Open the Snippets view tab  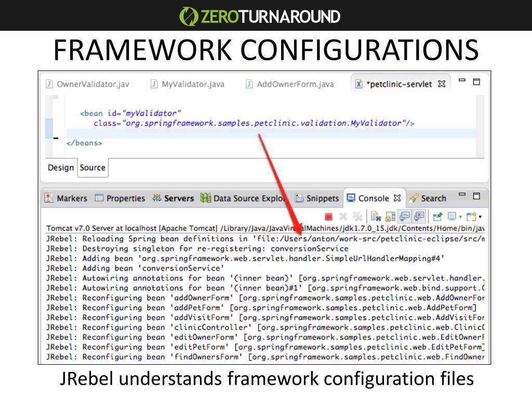(x=317, y=198)
